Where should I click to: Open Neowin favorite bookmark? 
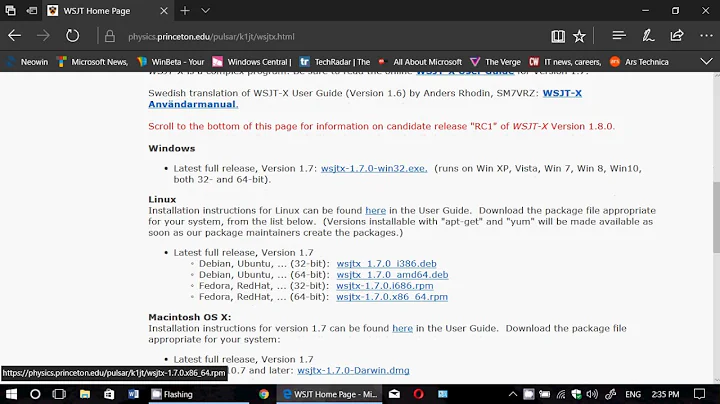(28, 62)
